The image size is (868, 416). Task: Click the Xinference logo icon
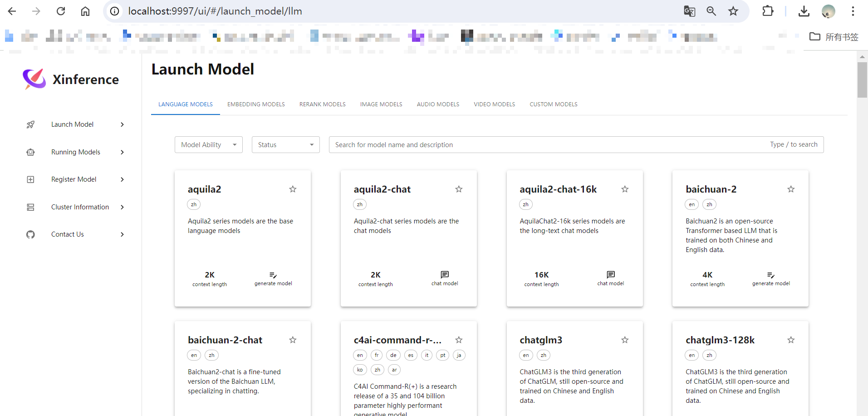(34, 79)
